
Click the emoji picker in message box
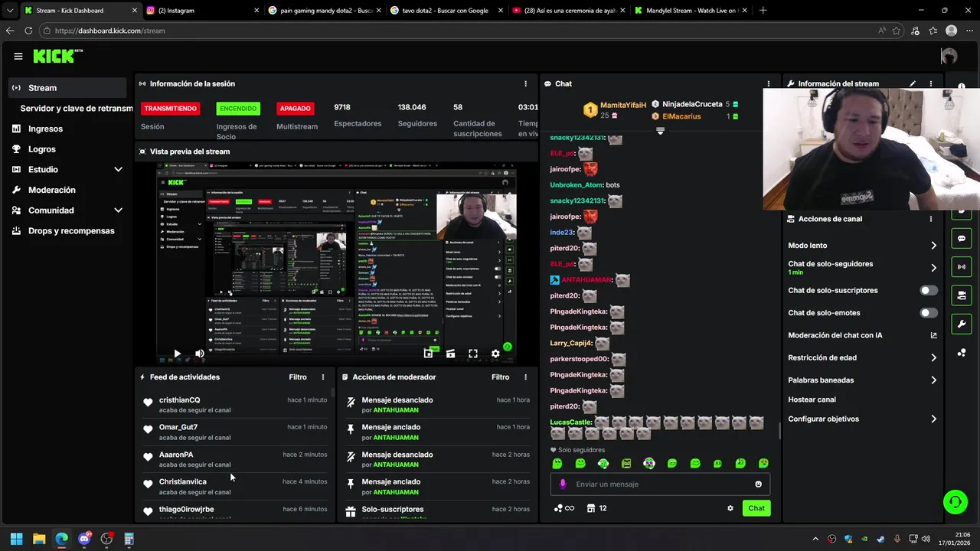pos(759,484)
